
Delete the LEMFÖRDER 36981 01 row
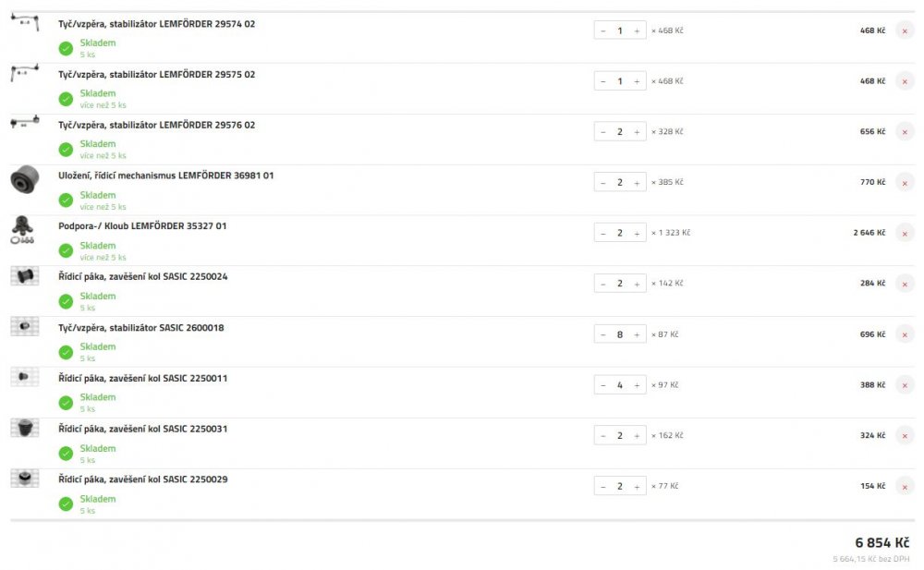[905, 183]
